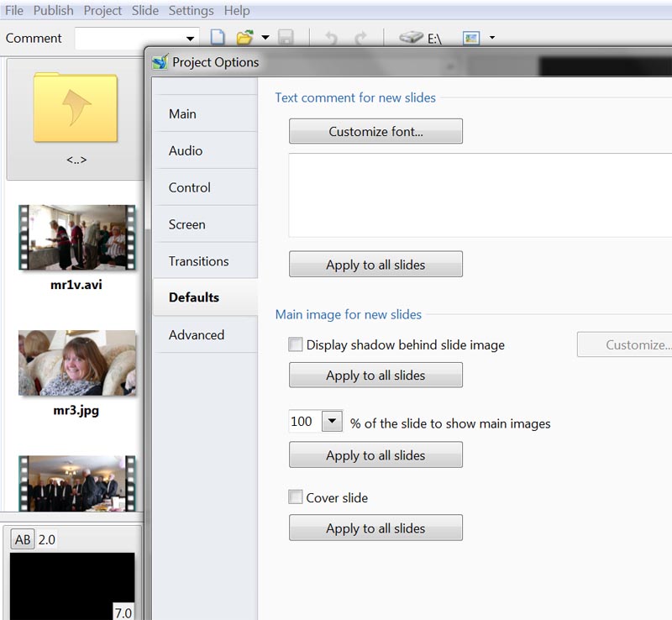This screenshot has height=620, width=672.
Task: Click the New project page icon
Action: point(218,38)
